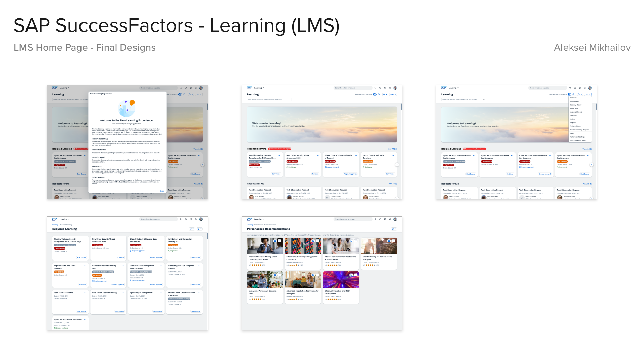Open more options on Anti-Bribery and Corruption Training card
The width and height of the screenshot is (644, 362).
coord(199,239)
